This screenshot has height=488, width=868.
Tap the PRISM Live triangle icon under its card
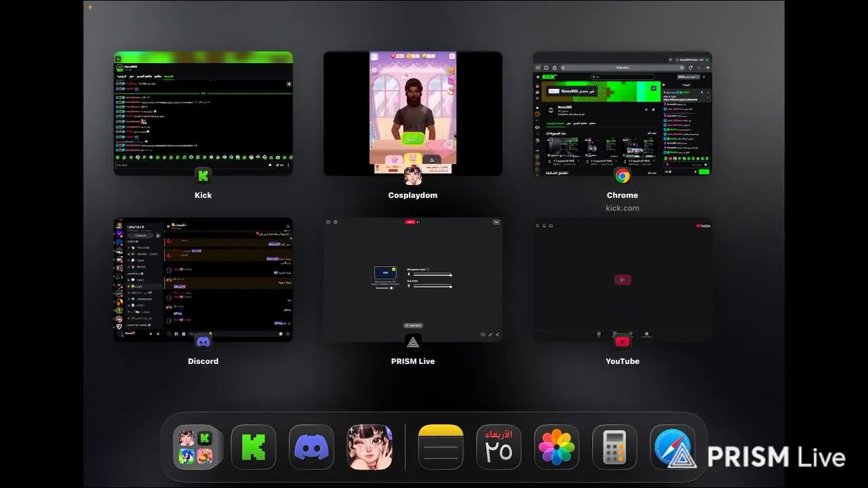coord(413,342)
